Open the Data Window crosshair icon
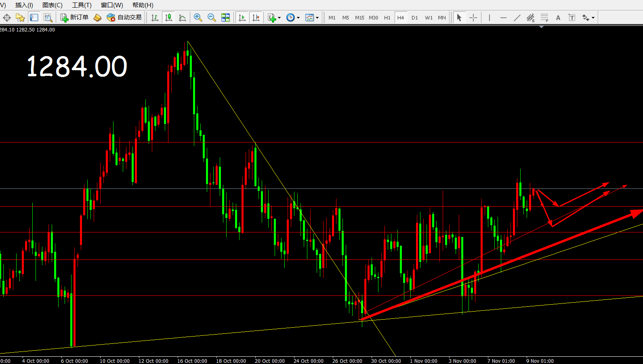Viewport: 643px width, 364px height. 6,17
